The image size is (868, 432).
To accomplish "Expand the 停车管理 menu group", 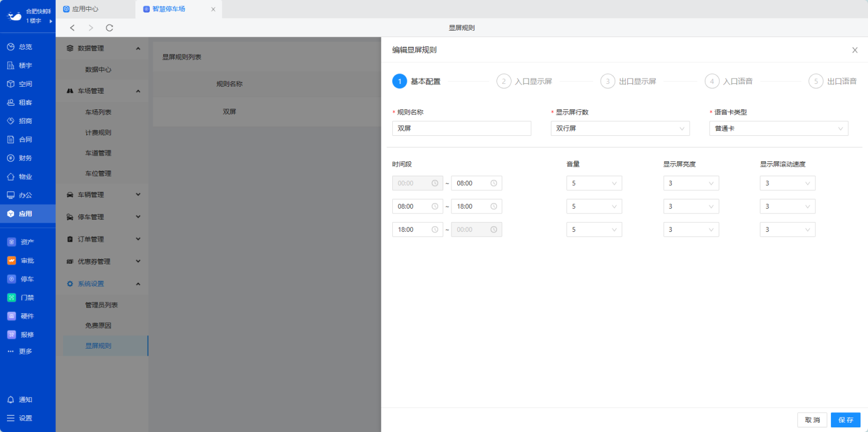I will pos(138,217).
